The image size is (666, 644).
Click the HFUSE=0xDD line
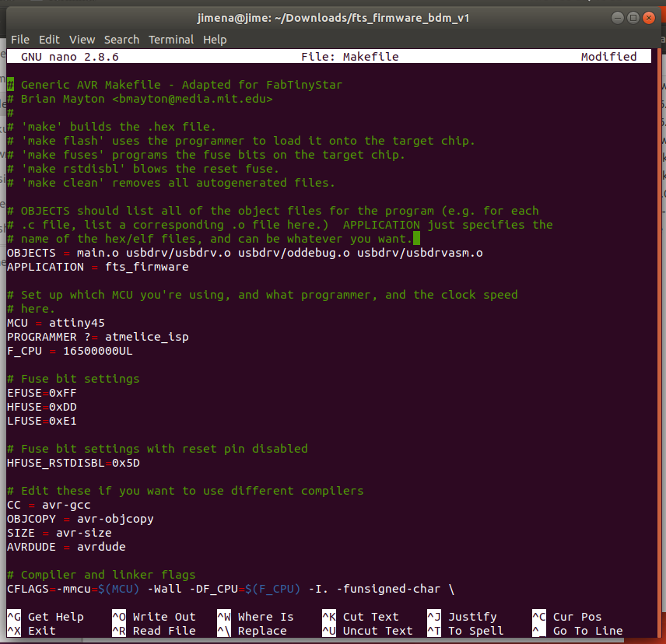tap(42, 407)
